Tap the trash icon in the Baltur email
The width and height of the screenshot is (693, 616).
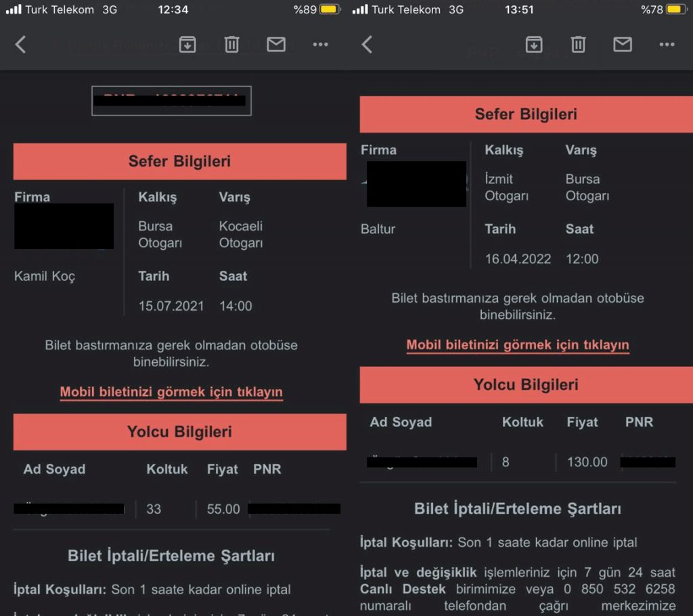[x=578, y=45]
